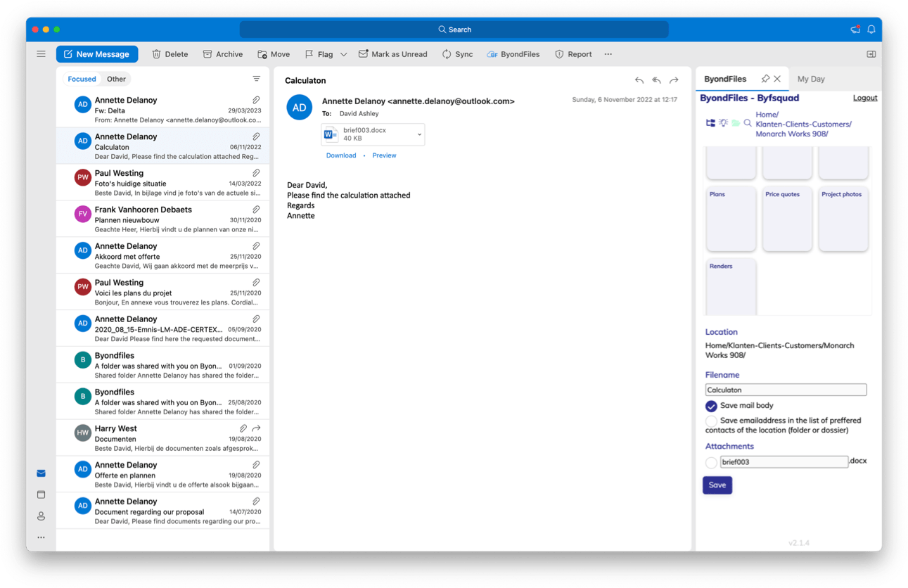This screenshot has width=908, height=588.
Task: Open the ByondFiles add-in from toolbar
Action: click(513, 54)
